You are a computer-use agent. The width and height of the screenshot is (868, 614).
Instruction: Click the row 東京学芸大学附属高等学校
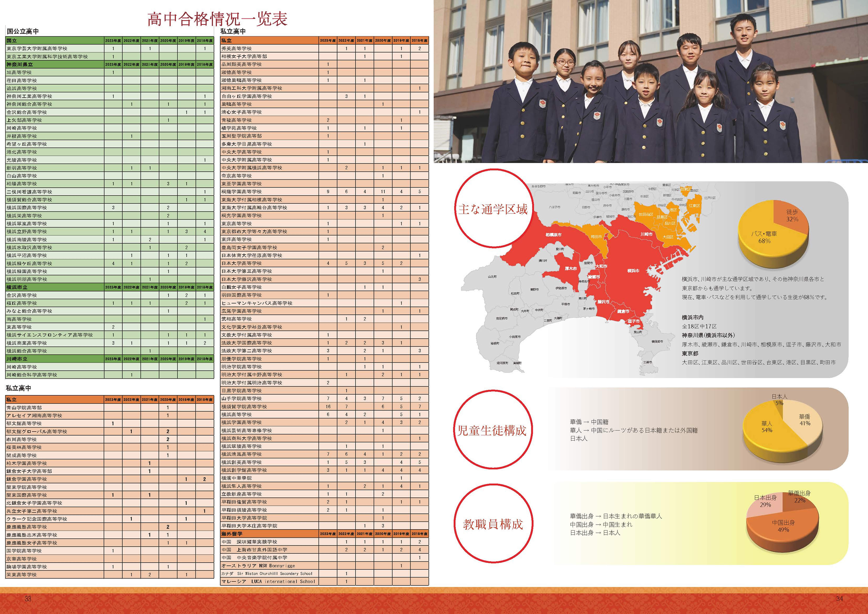[x=110, y=48]
